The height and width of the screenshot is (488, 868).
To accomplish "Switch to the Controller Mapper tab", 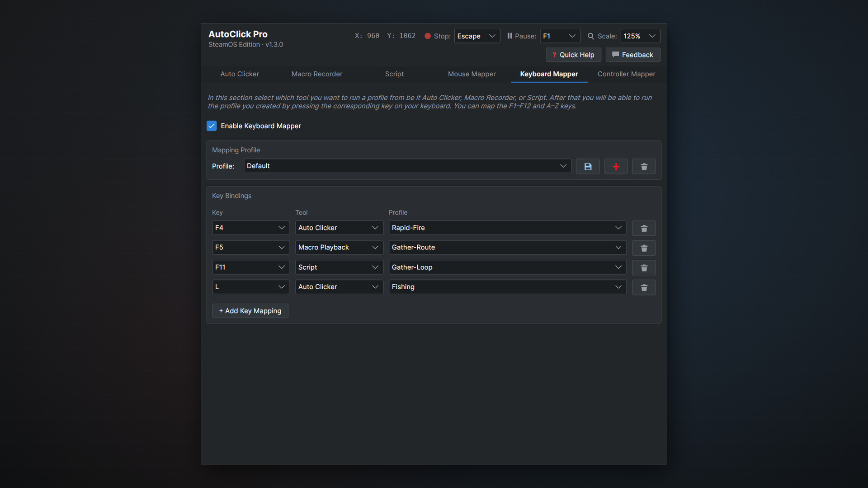I will click(x=627, y=74).
